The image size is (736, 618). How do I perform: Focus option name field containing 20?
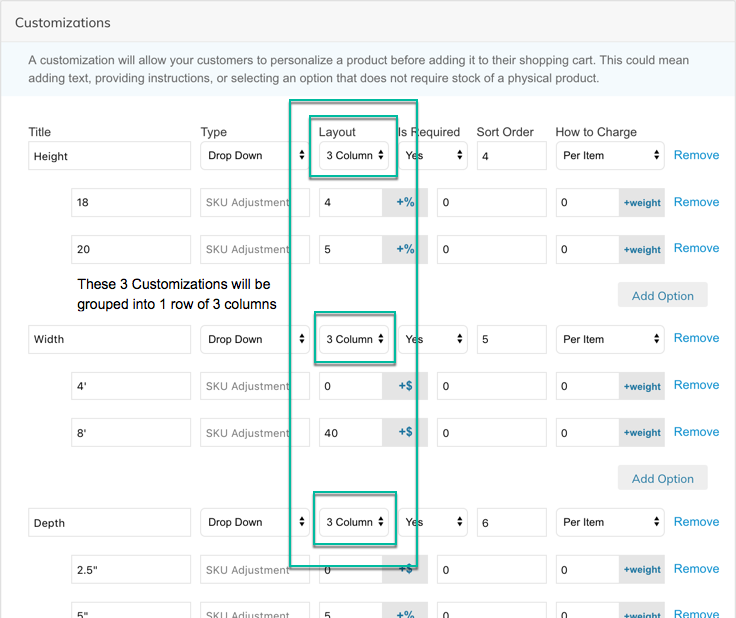[131, 250]
